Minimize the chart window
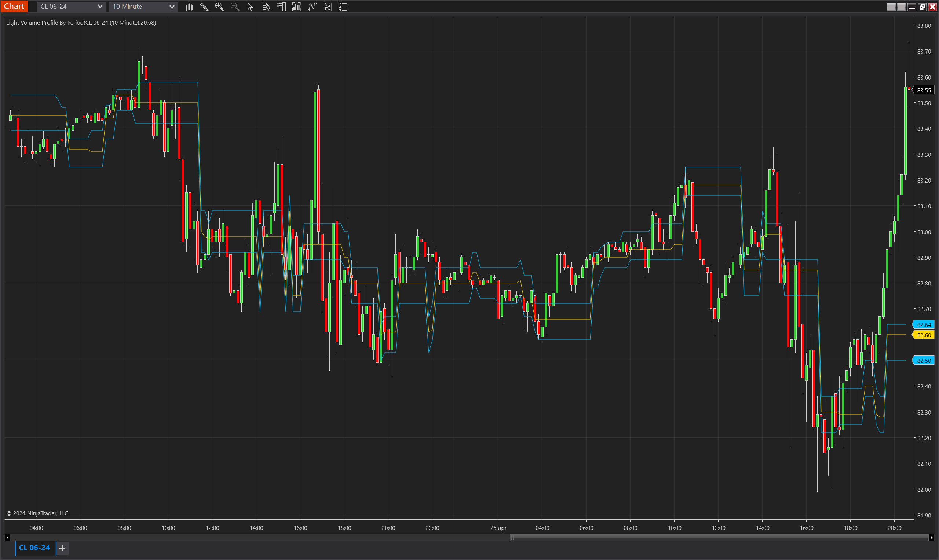 coord(912,7)
